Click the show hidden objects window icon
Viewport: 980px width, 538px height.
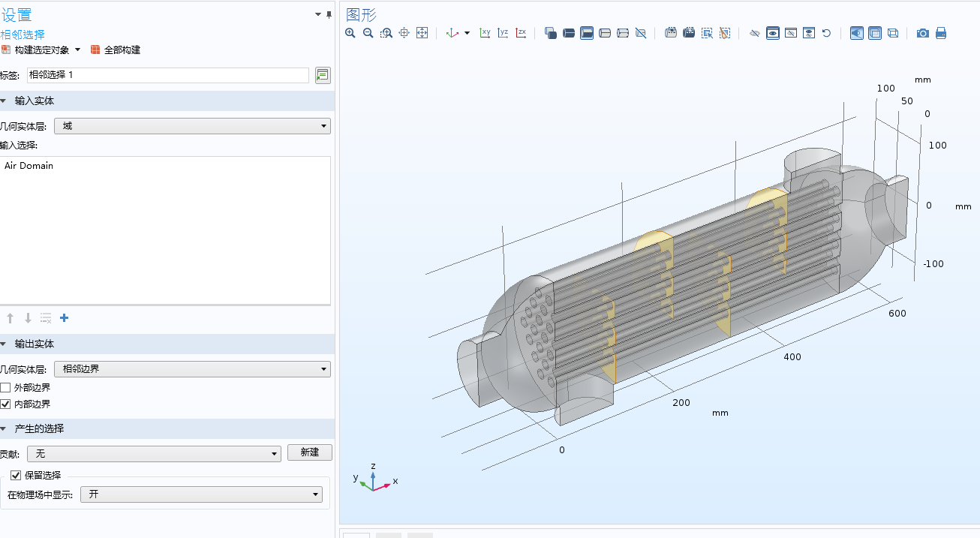(x=809, y=33)
